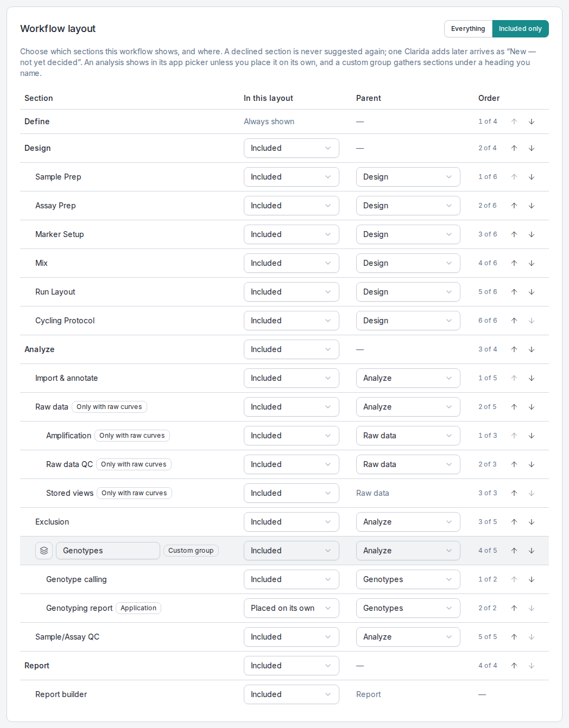Move Design section down in order
This screenshot has width=569, height=728.
pyautogui.click(x=532, y=148)
